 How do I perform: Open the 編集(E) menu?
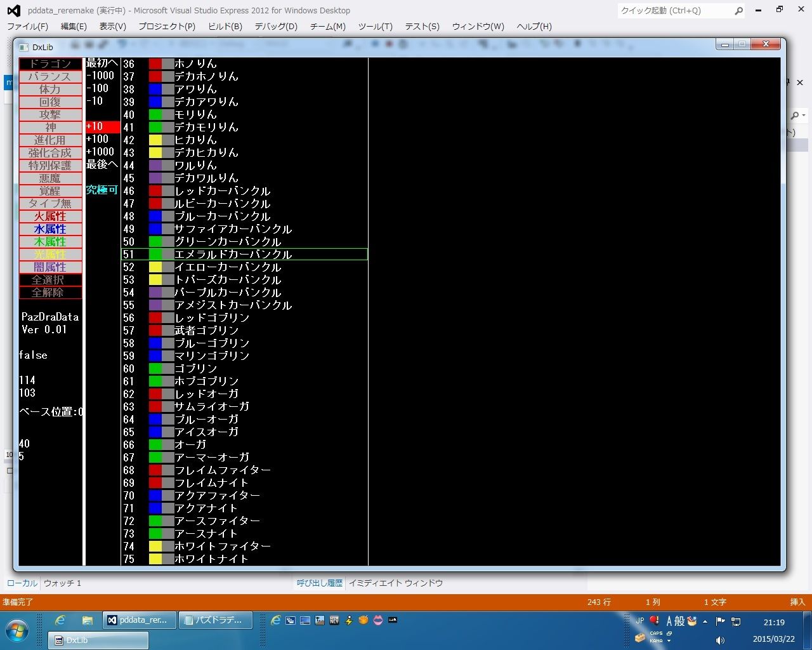[74, 26]
